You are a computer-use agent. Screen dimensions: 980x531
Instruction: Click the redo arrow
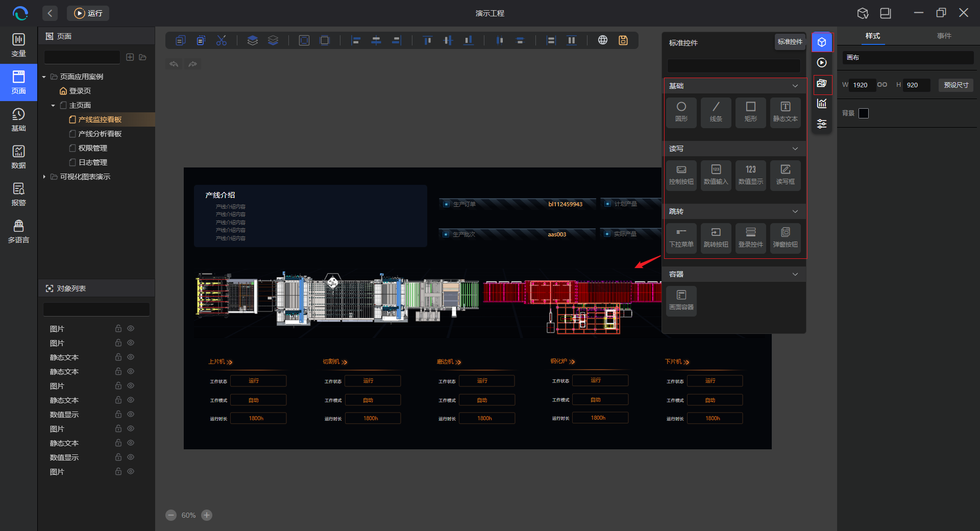[192, 64]
